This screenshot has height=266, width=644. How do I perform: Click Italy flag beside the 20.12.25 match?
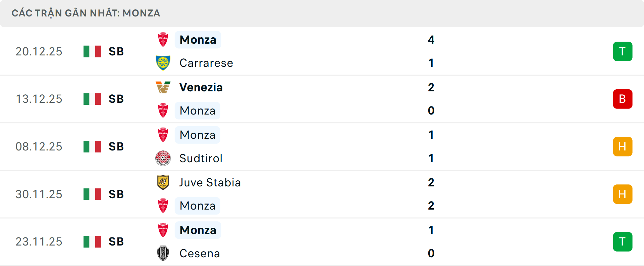[92, 51]
